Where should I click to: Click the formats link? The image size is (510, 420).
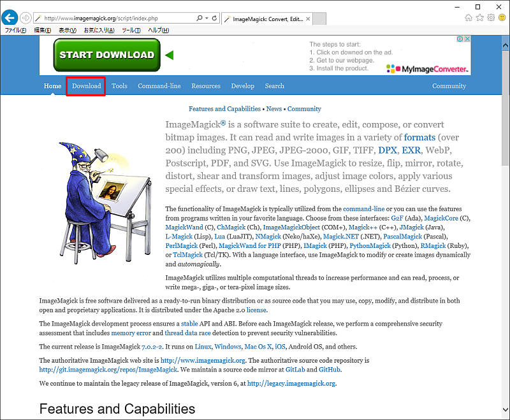419,137
